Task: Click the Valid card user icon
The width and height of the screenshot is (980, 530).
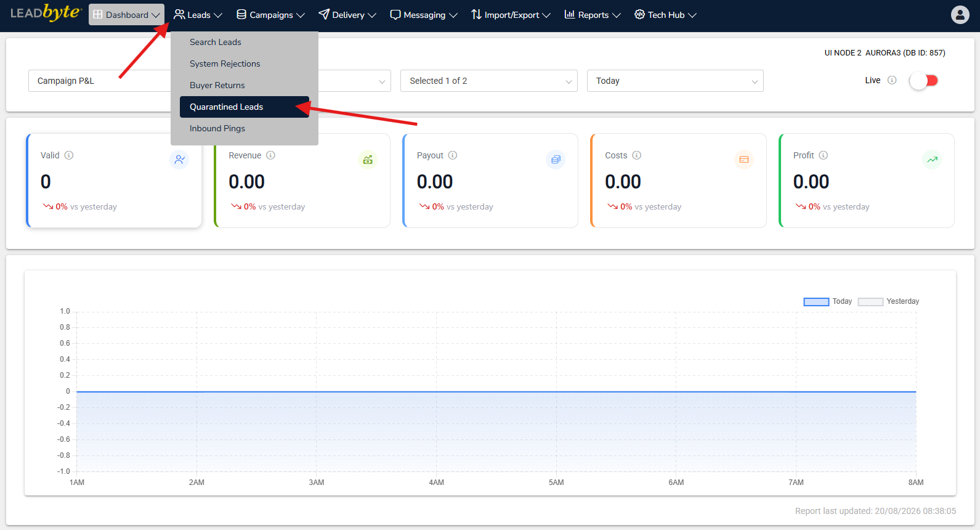Action: [x=179, y=160]
